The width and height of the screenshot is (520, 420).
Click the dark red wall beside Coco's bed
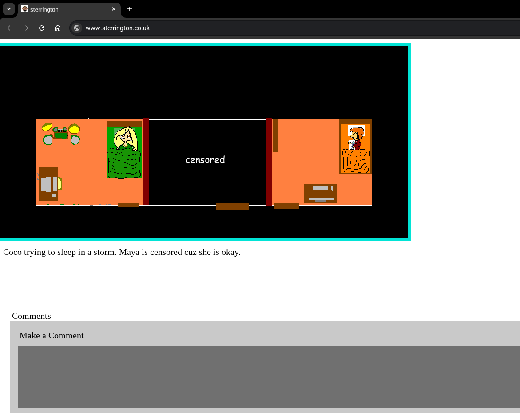pyautogui.click(x=146, y=162)
